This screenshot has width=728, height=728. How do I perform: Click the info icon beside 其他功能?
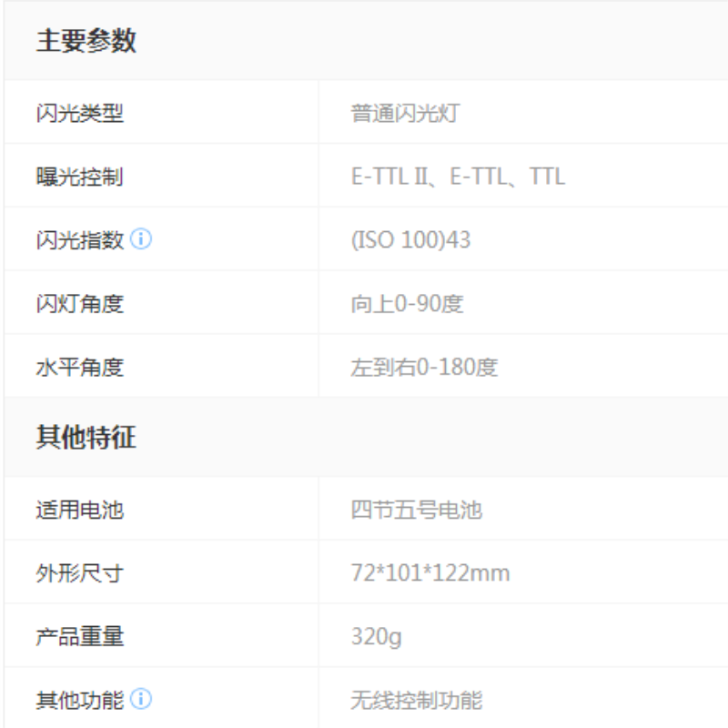click(140, 700)
